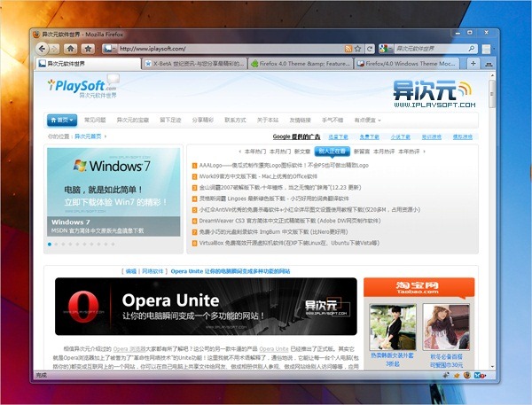The width and height of the screenshot is (532, 405).
Task: Click the address bar URL field
Action: (x=231, y=49)
